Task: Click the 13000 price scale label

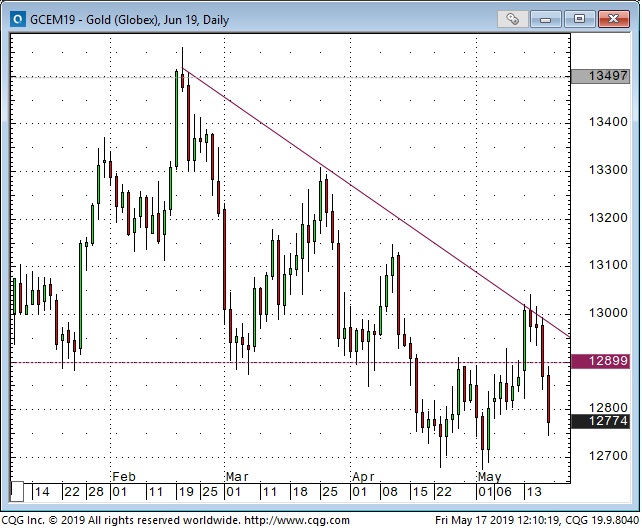Action: [608, 313]
